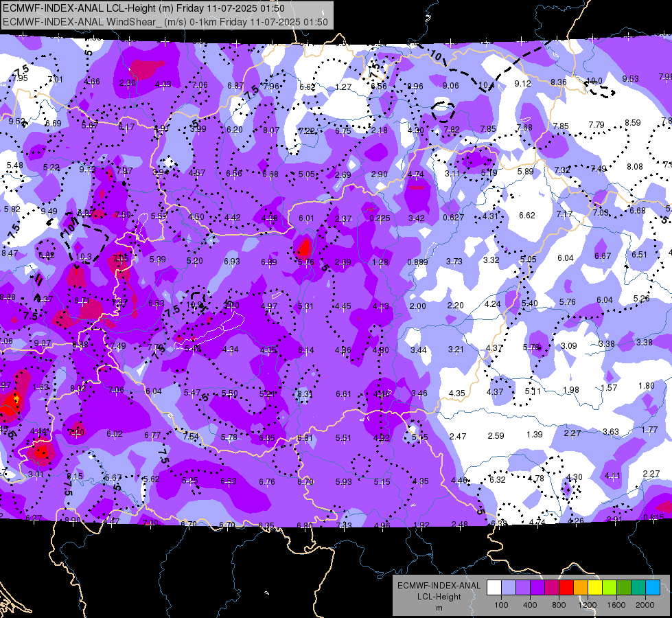Click the wind shear value 1.27

pos(343,87)
